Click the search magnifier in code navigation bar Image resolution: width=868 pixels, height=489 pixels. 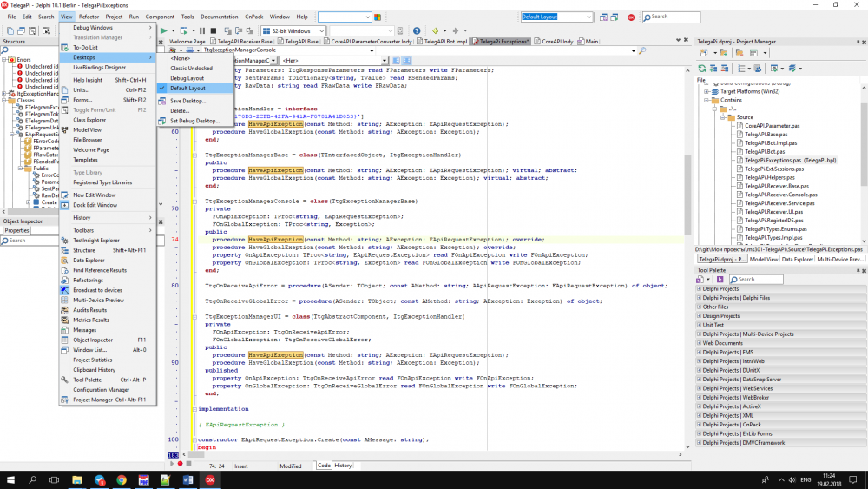pos(642,50)
